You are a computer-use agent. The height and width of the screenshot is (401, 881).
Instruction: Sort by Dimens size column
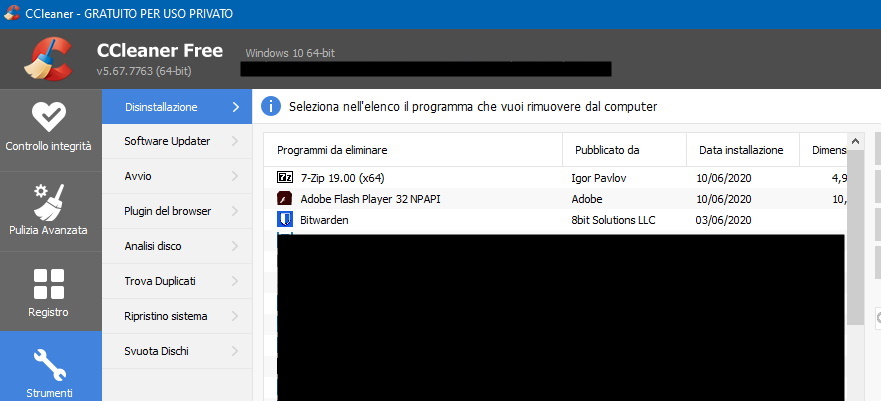click(x=823, y=150)
